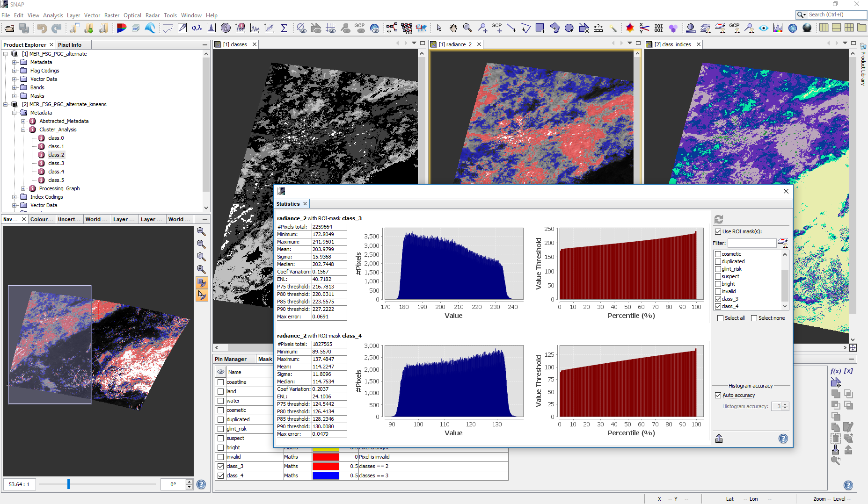
Task: Click the Undo arrow in toolbar
Action: pyautogui.click(x=42, y=29)
